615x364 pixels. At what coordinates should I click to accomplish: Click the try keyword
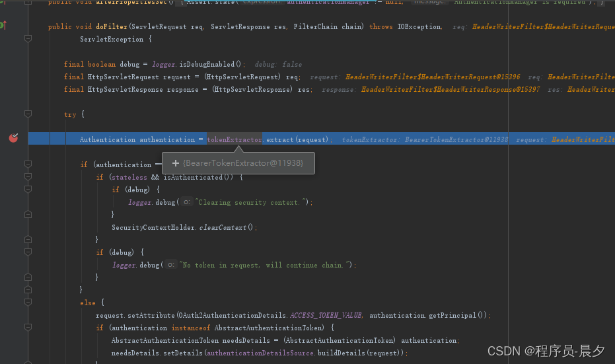(x=70, y=114)
